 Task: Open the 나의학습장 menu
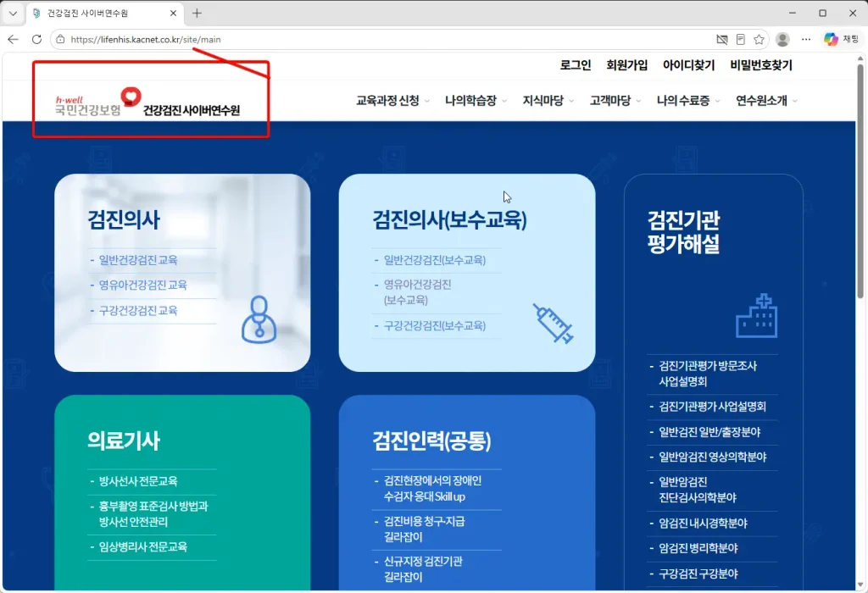coord(470,101)
